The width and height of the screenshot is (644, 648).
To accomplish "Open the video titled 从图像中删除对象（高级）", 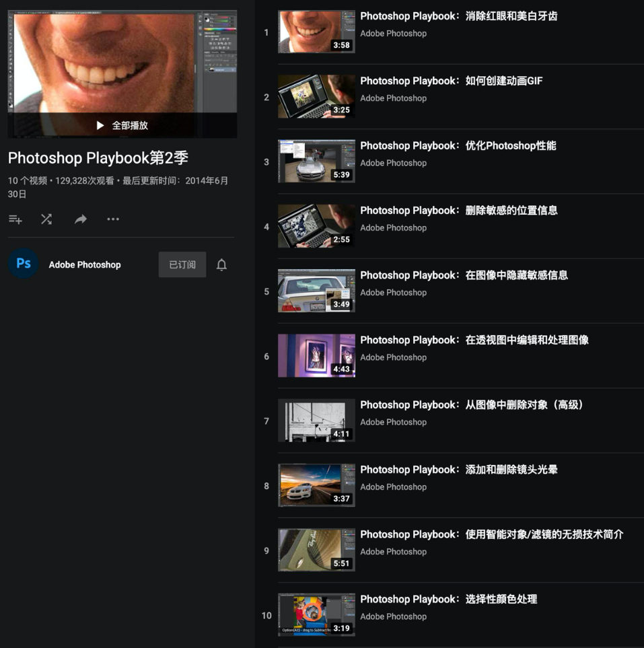I will [x=472, y=405].
